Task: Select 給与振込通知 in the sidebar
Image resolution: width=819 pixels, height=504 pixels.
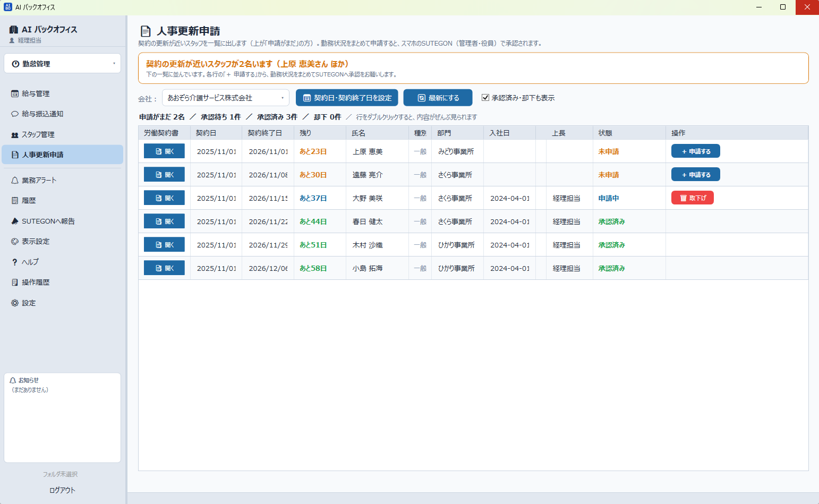Action: point(63,114)
